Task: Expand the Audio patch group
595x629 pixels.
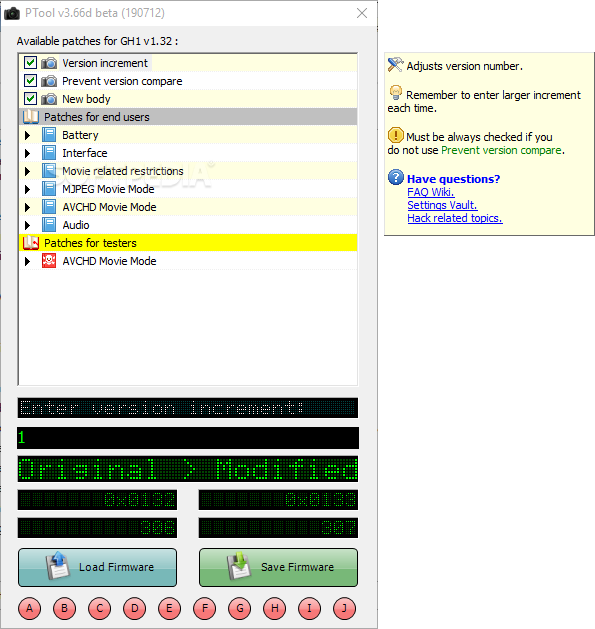Action: [27, 225]
